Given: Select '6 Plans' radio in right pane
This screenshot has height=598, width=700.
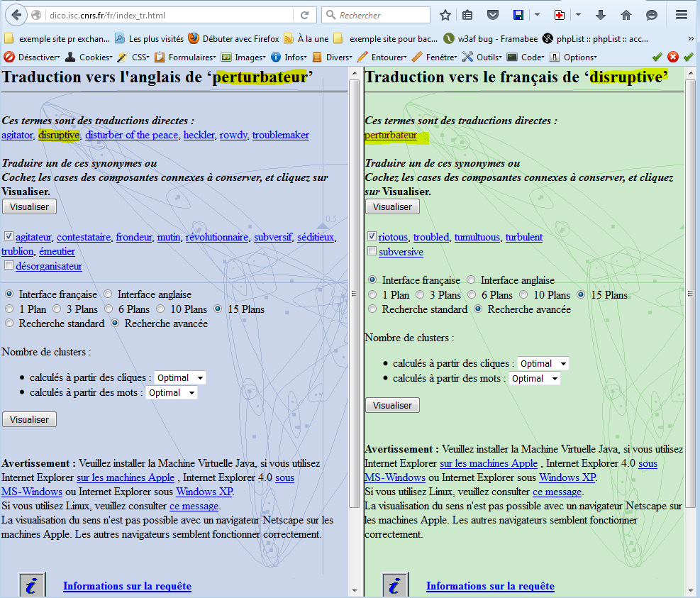Looking at the screenshot, I should (x=472, y=294).
